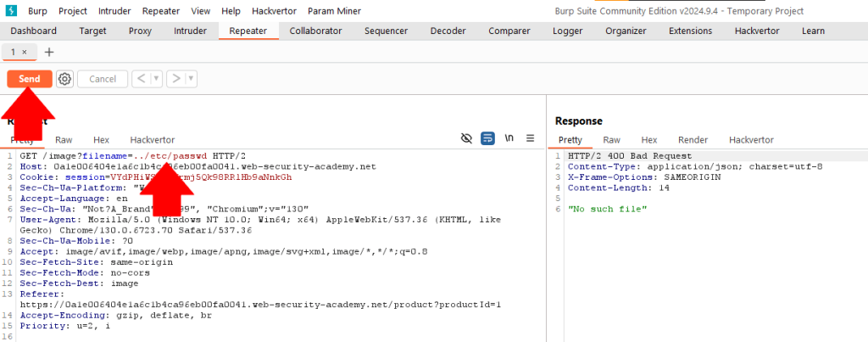The width and height of the screenshot is (868, 342).
Task: Toggle the blue line wrap icon
Action: (487, 138)
